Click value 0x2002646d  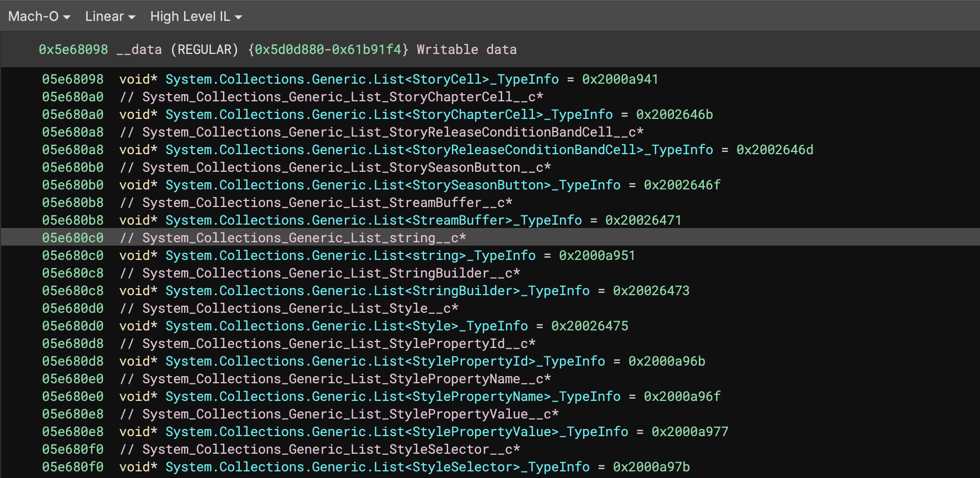coord(774,150)
